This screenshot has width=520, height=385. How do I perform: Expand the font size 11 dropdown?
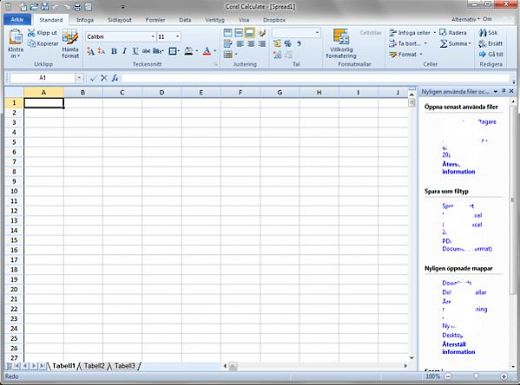coord(178,36)
